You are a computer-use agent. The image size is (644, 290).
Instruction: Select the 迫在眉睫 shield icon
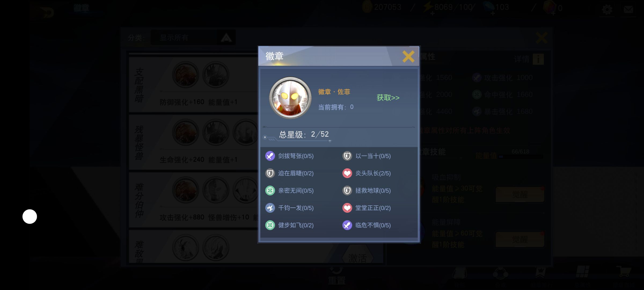pyautogui.click(x=270, y=173)
